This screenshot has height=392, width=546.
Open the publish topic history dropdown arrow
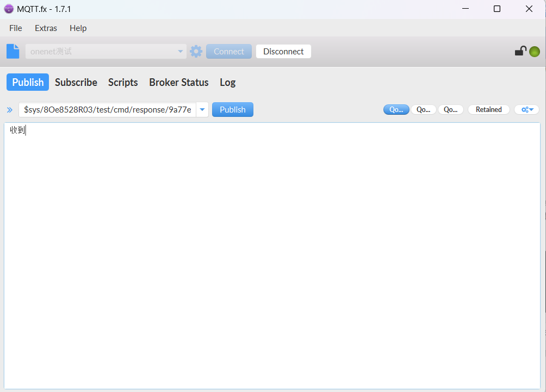pos(202,110)
